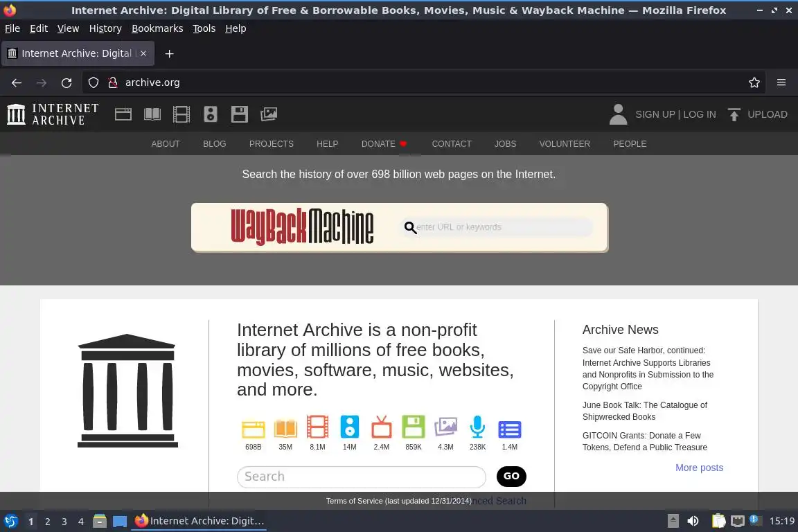Image resolution: width=798 pixels, height=532 pixels.
Task: Open the Video film icon in top navigation
Action: 181,114
